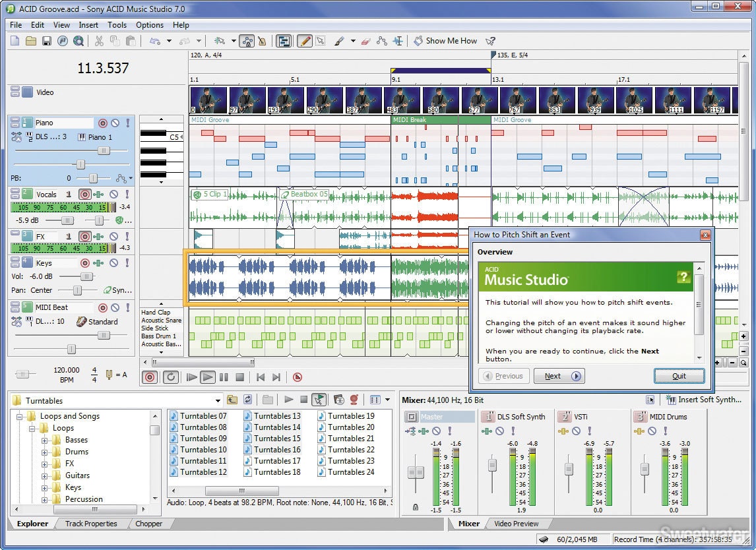
Task: Solo the MIDI Beat track
Action: coord(128,307)
